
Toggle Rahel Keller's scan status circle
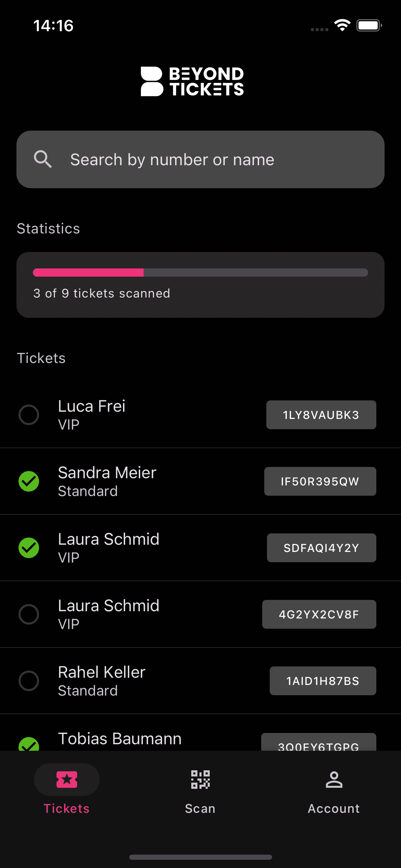coord(29,681)
